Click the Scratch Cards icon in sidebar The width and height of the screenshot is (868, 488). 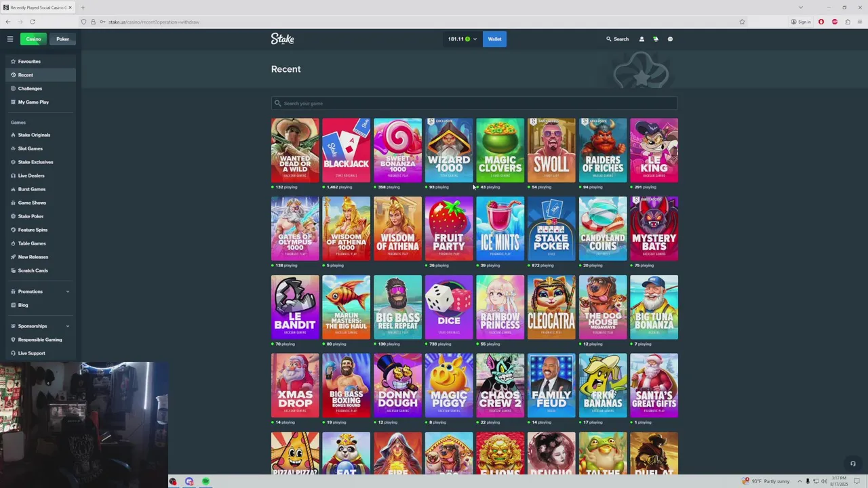tap(13, 270)
